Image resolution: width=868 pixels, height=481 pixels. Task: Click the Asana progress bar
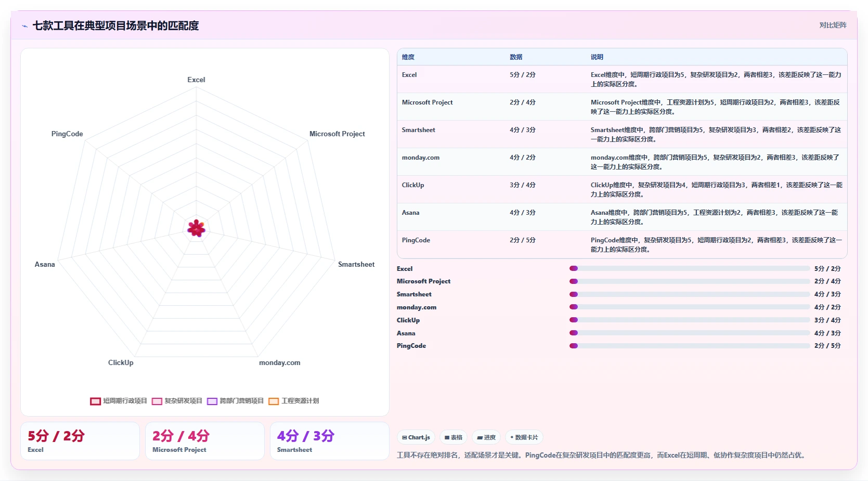pos(690,333)
